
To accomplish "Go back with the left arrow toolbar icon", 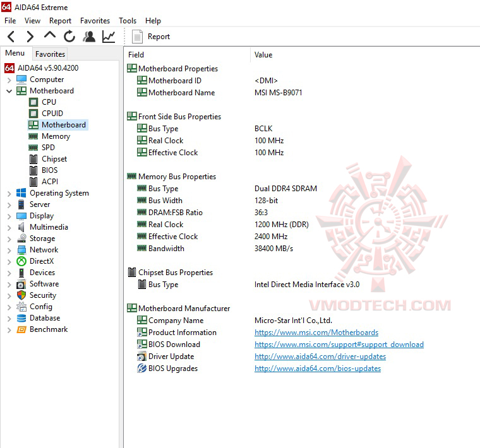I will [11, 37].
